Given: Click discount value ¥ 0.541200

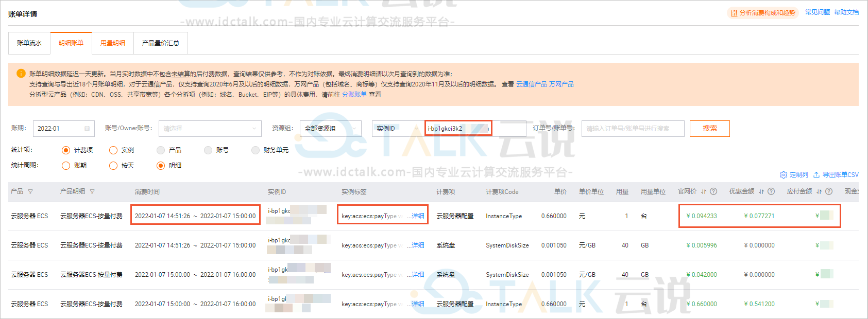Looking at the screenshot, I should tap(759, 304).
